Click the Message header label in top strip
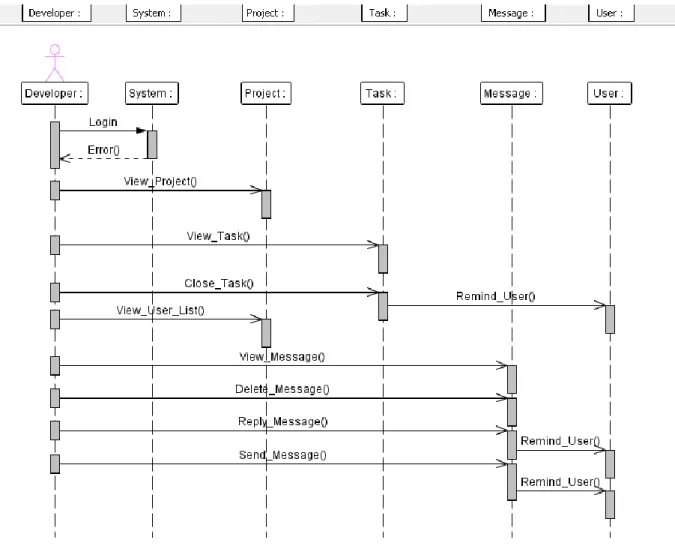Viewport: 675px width, 546px height. pyautogui.click(x=513, y=13)
